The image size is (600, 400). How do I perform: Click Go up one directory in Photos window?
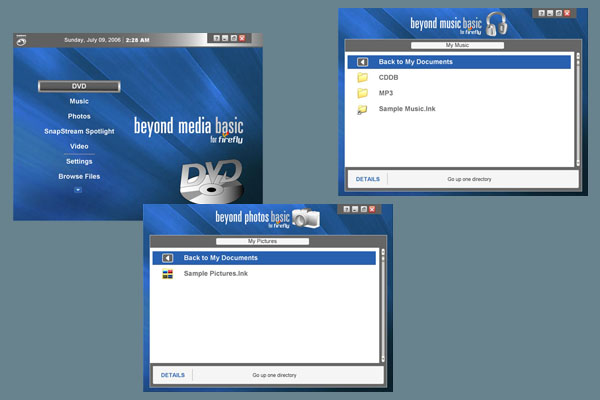pos(274,375)
